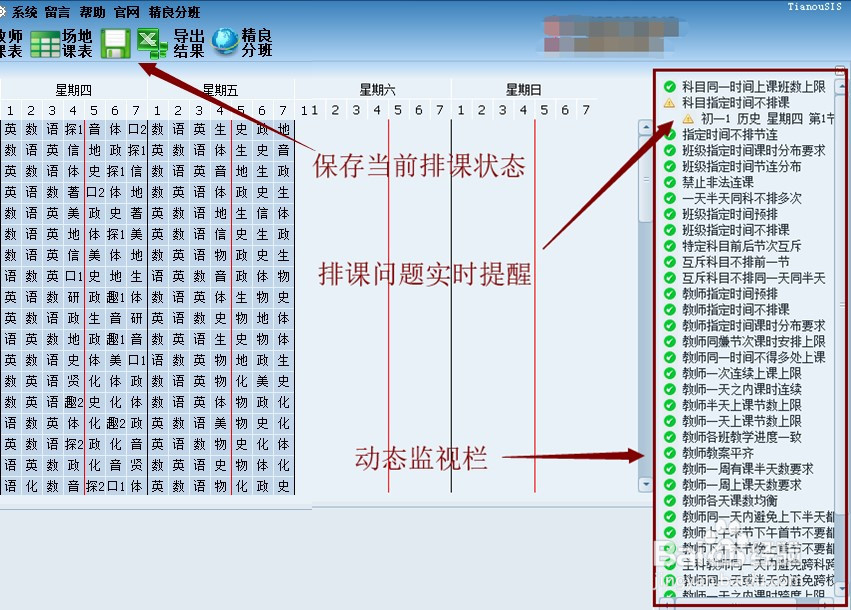This screenshot has height=610, width=851.
Task: Open the 留言 menu
Action: 58,12
